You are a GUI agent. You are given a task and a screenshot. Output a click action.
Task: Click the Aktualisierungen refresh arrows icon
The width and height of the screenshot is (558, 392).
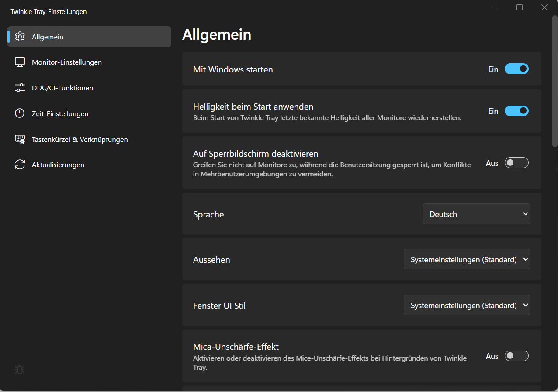(20, 165)
